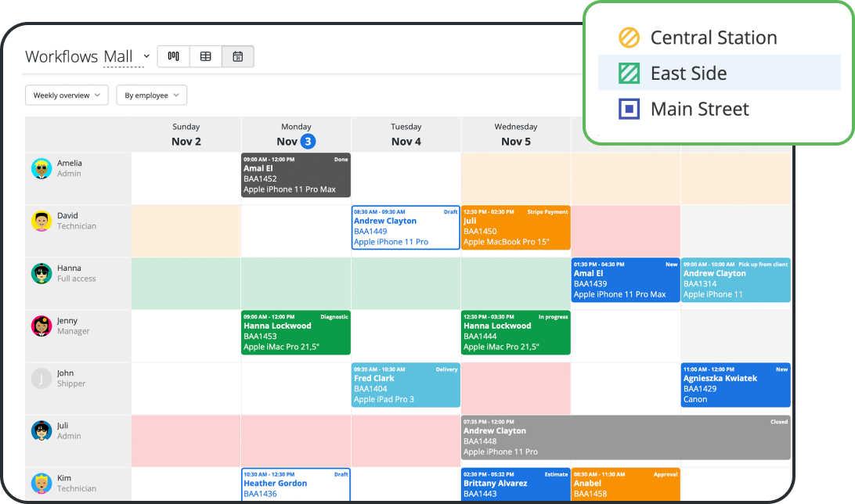
Task: Click the closed Andrew Clayton BAA1448 event
Action: [x=626, y=437]
